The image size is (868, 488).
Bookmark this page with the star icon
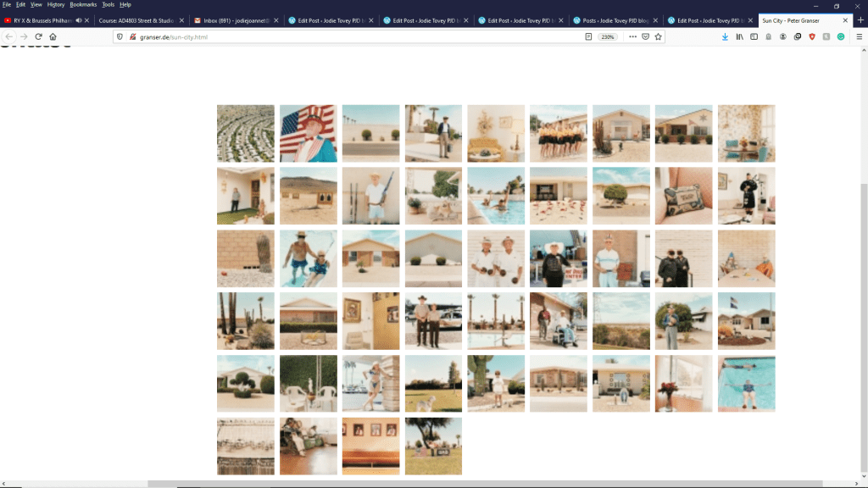point(659,36)
